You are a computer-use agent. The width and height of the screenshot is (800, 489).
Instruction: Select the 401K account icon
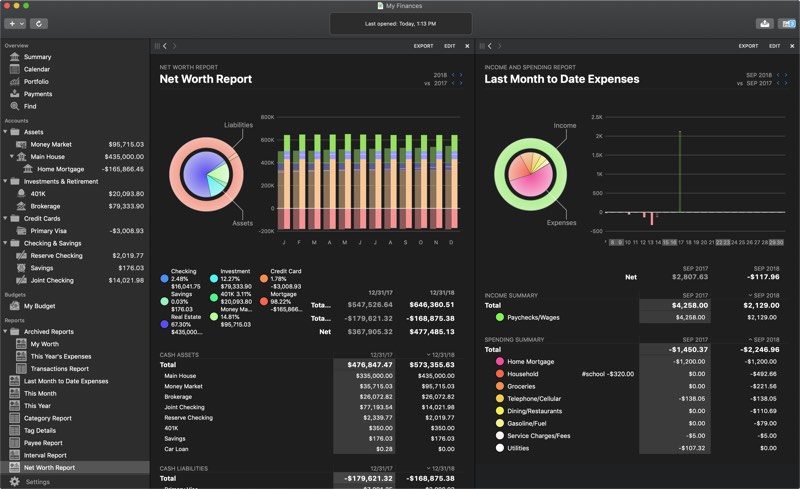pyautogui.click(x=21, y=193)
